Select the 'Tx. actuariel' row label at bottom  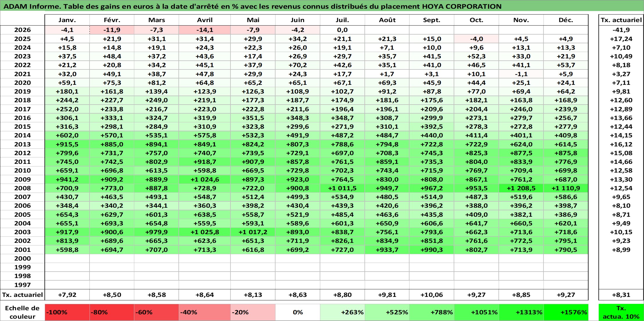(x=22, y=295)
